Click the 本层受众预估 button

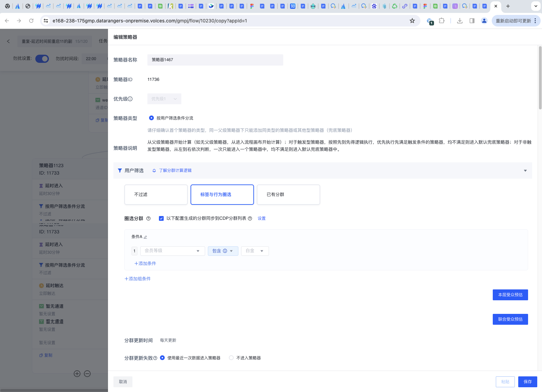click(x=510, y=295)
